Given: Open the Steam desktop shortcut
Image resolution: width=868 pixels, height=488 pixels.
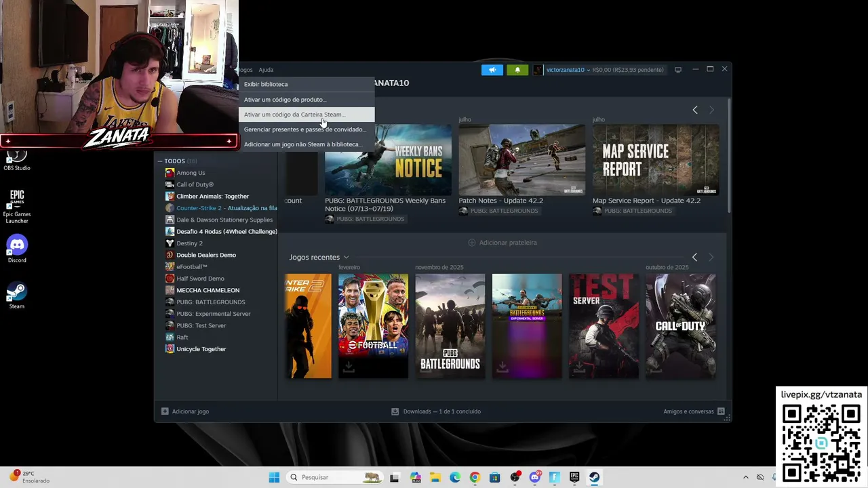Looking at the screenshot, I should point(17,296).
